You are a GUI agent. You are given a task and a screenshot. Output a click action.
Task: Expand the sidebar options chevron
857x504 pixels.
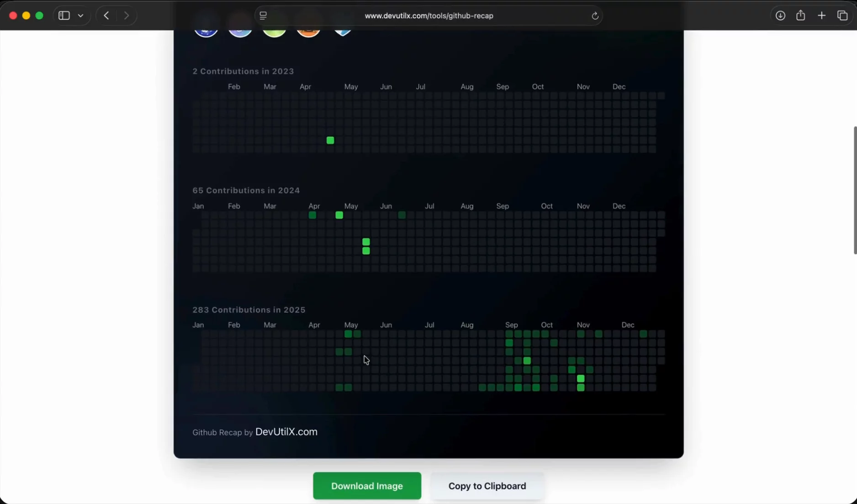tap(80, 15)
